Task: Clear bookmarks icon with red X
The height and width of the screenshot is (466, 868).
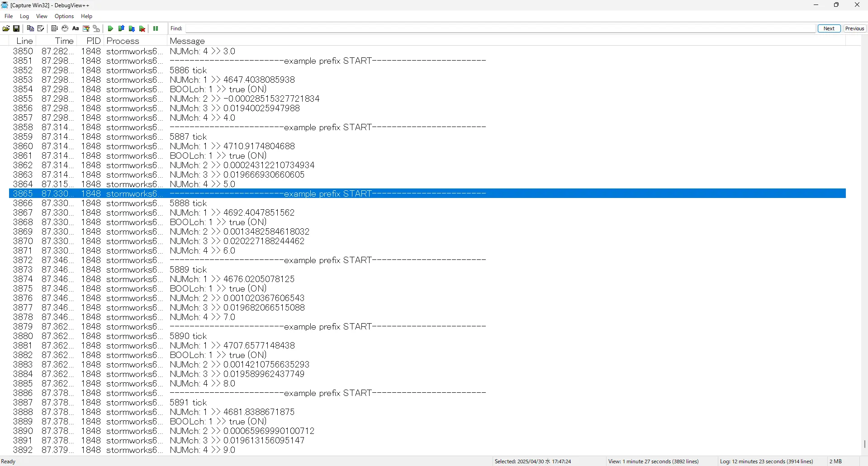Action: [142, 28]
